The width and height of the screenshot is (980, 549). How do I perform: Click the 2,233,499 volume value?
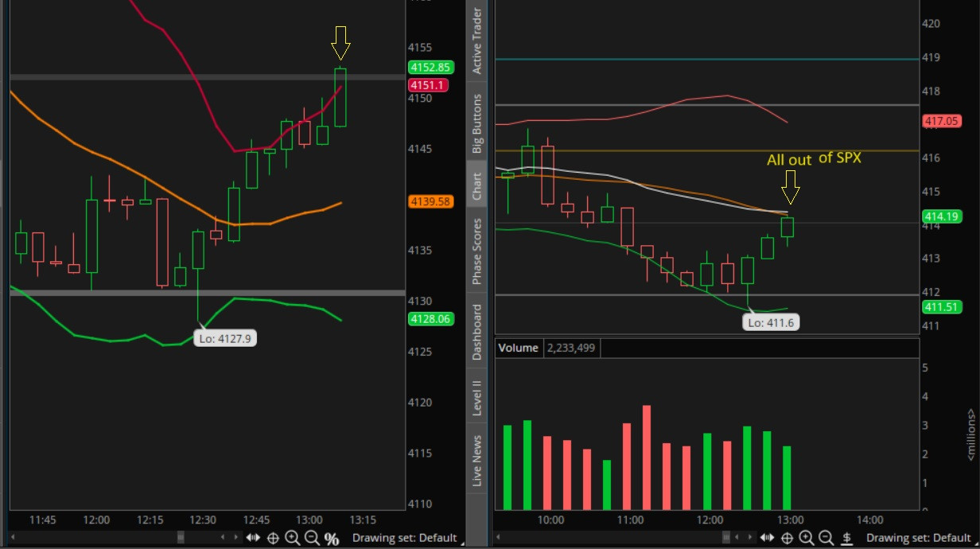coord(572,348)
